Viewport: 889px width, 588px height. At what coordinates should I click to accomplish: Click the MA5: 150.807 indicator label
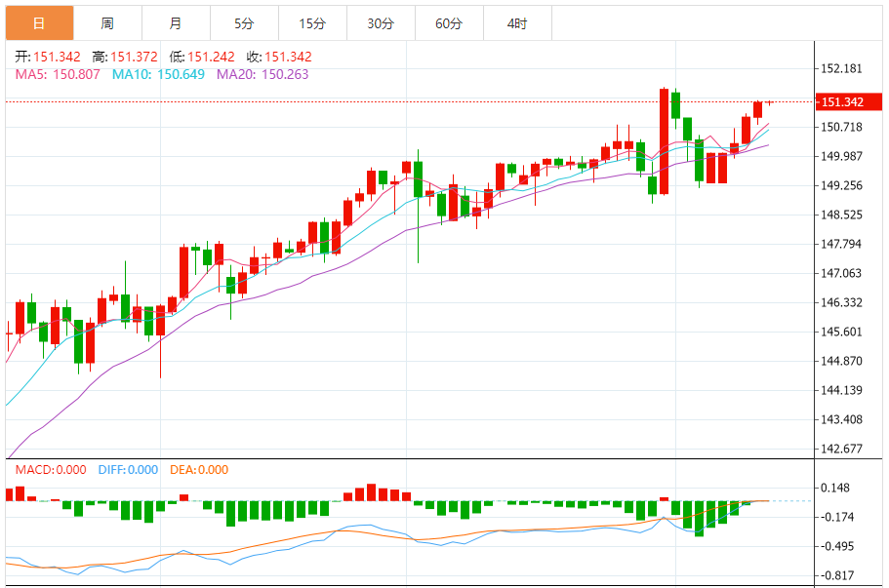[x=58, y=74]
